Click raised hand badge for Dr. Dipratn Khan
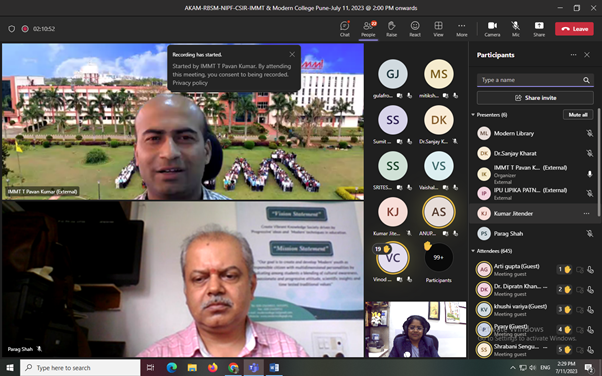This screenshot has height=376, width=602. (564, 290)
